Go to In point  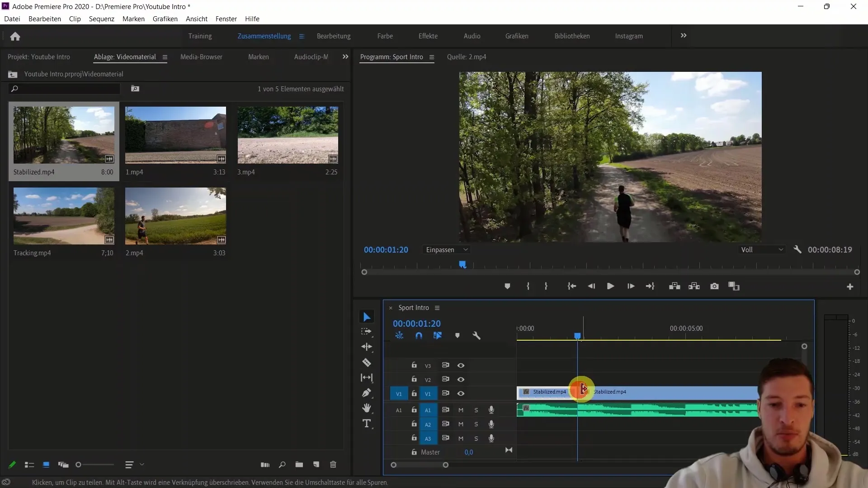(x=572, y=286)
